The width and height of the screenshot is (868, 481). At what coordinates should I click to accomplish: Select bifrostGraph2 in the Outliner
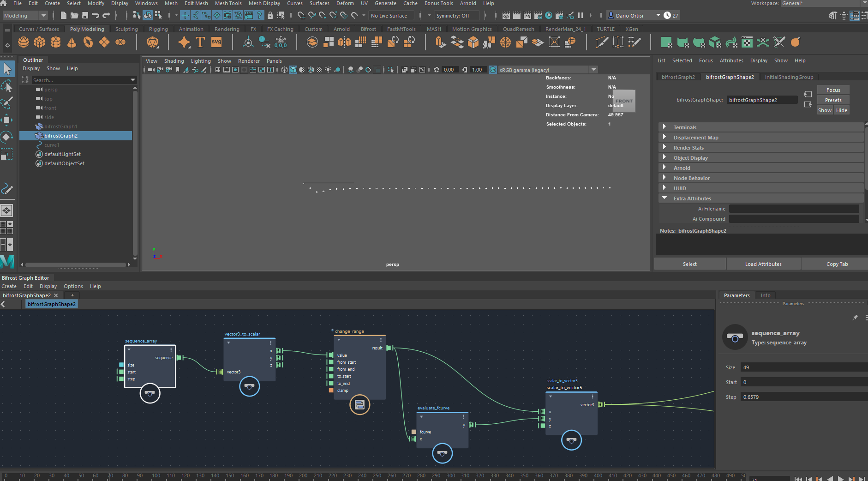[60, 136]
